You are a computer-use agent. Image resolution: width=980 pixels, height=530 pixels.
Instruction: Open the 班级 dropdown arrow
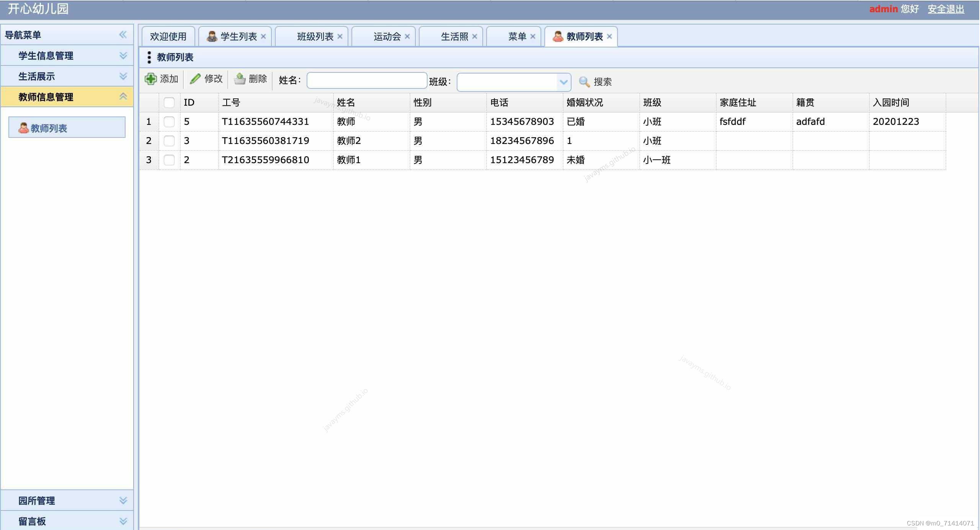coord(563,82)
